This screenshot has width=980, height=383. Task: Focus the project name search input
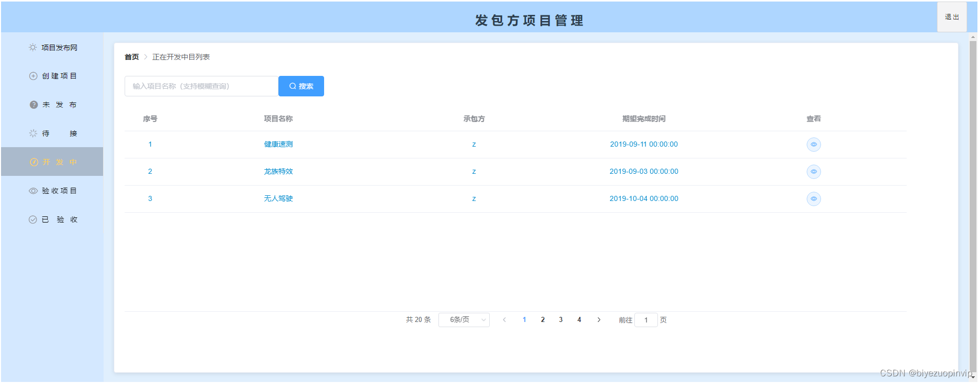202,86
